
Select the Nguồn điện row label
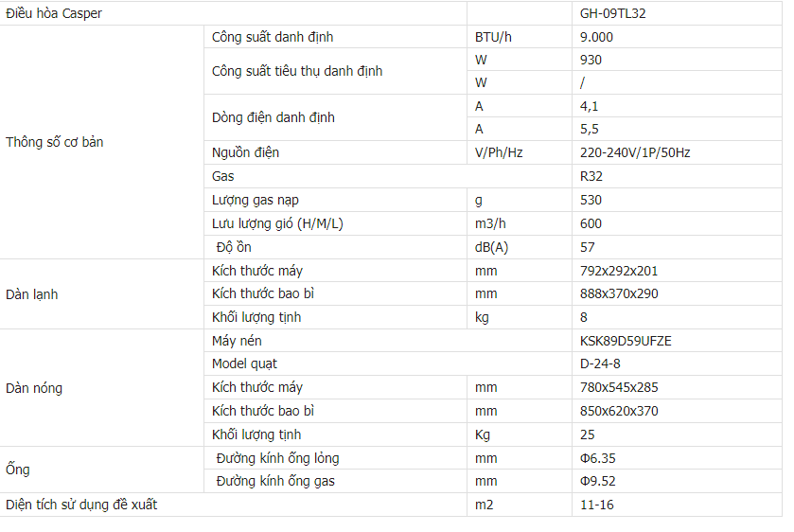[x=246, y=152]
